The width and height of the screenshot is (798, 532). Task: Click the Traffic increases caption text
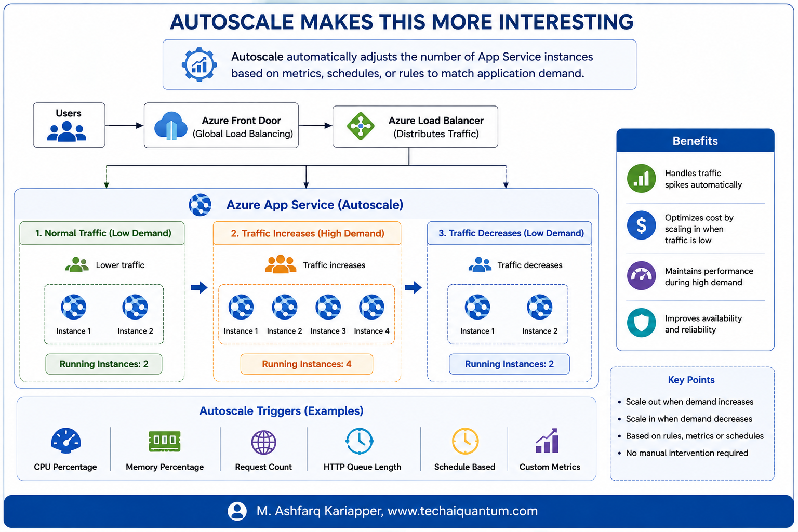(x=334, y=265)
